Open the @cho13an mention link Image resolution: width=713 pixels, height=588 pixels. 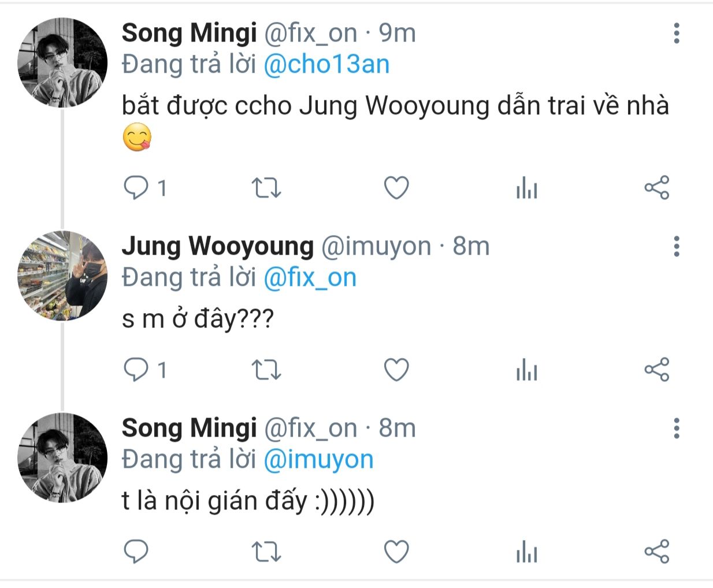[326, 65]
